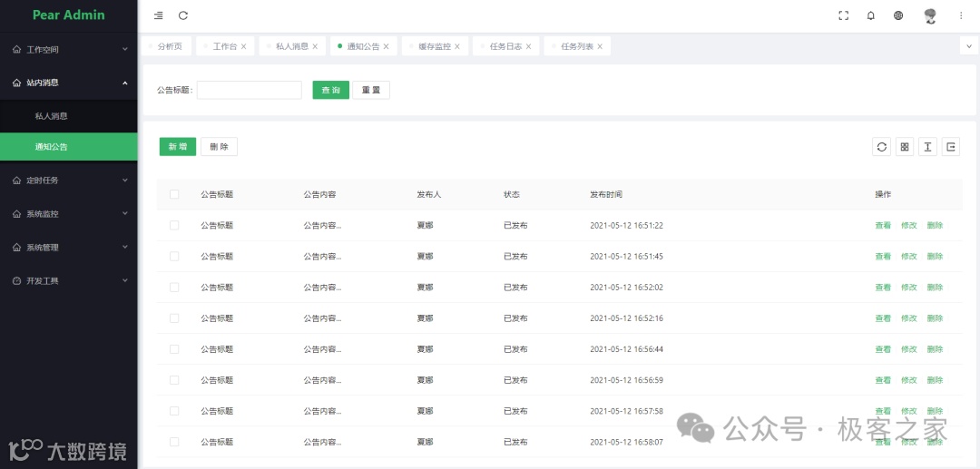Switch to the 任务列表 tab
This screenshot has width=980, height=469.
tap(577, 46)
